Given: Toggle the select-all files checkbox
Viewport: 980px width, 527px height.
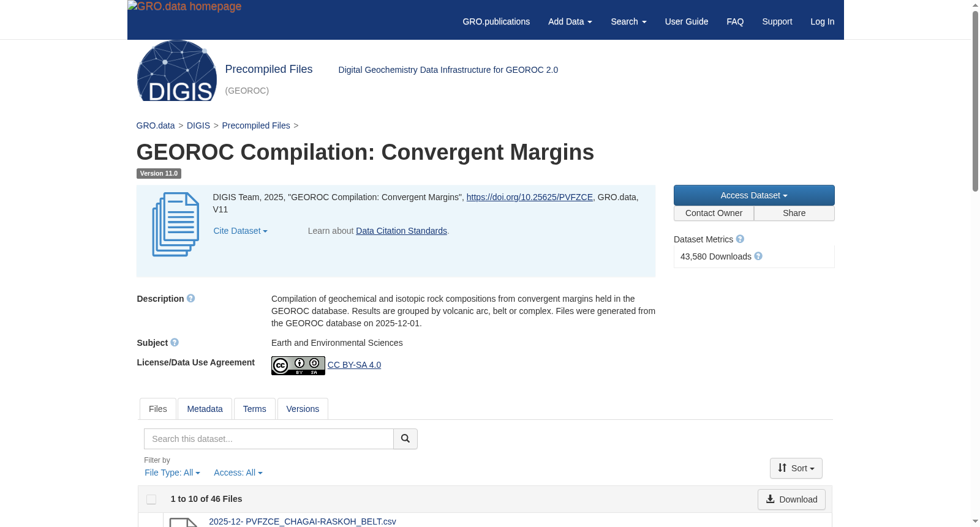Looking at the screenshot, I should 151,499.
